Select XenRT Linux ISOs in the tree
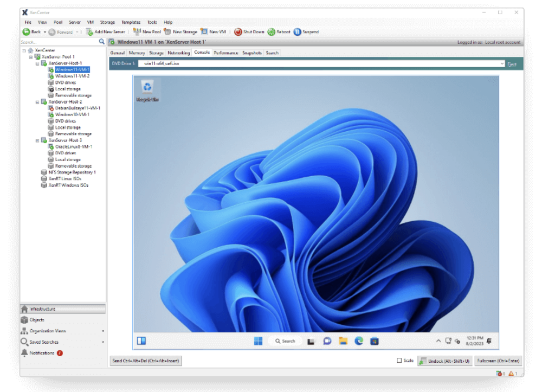Viewport: 542px width, 392px height. [x=64, y=179]
